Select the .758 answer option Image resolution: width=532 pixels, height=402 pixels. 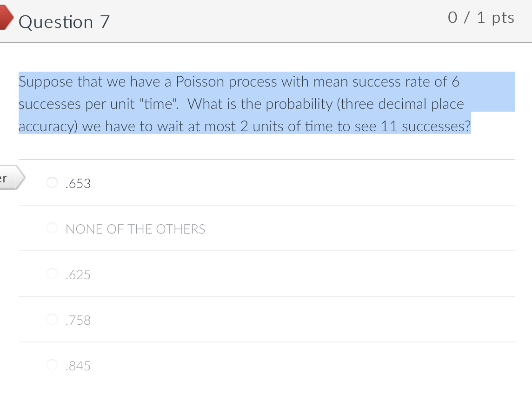coord(78,320)
